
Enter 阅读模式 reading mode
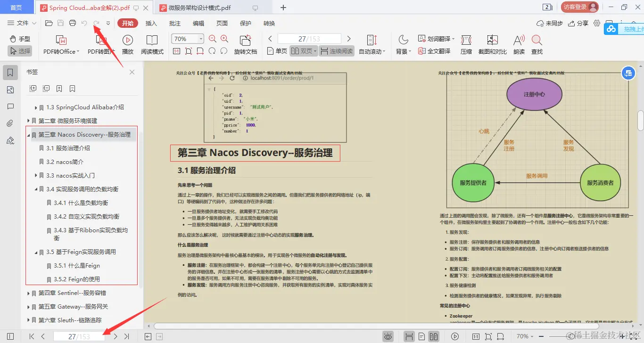152,45
